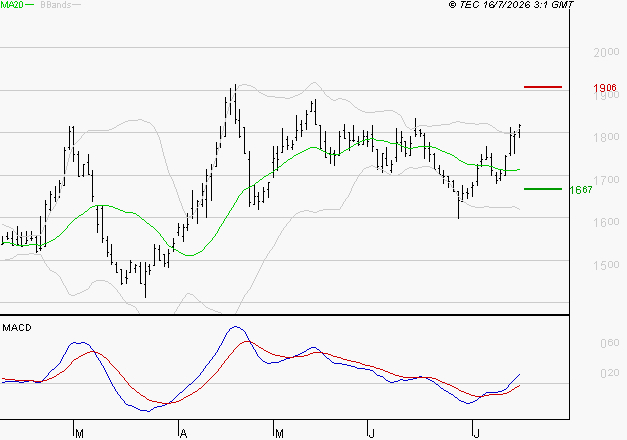Screen dimensions: 627x440
Task: Click the BBands legend label
Action: 56,5
